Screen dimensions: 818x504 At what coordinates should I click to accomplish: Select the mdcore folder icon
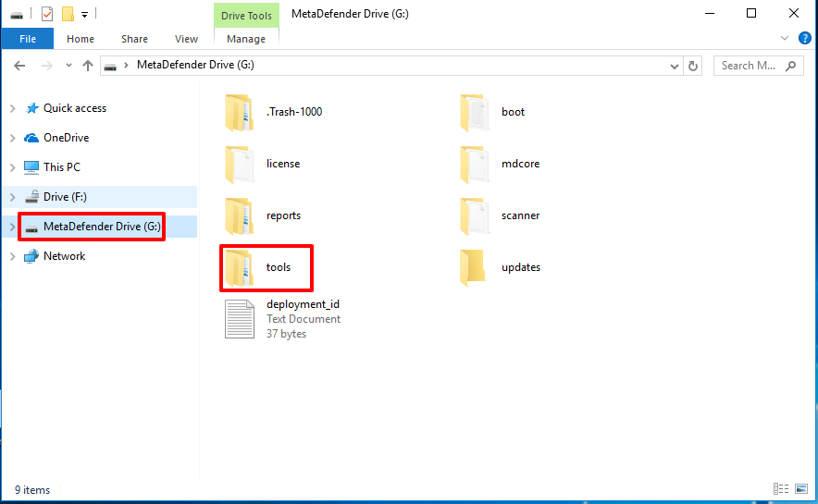[474, 165]
